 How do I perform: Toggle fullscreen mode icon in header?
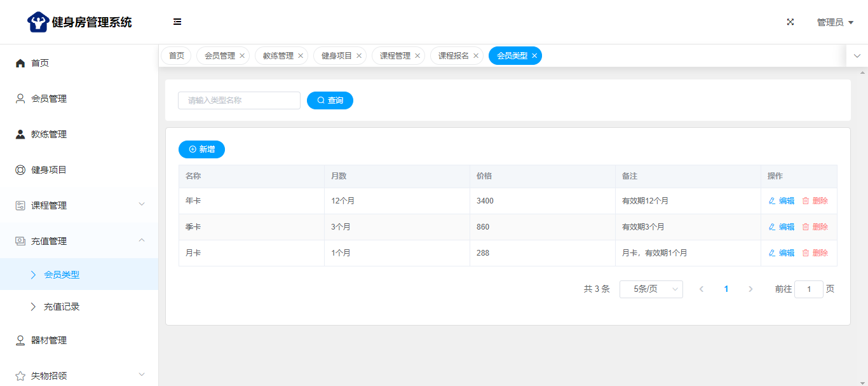point(790,22)
